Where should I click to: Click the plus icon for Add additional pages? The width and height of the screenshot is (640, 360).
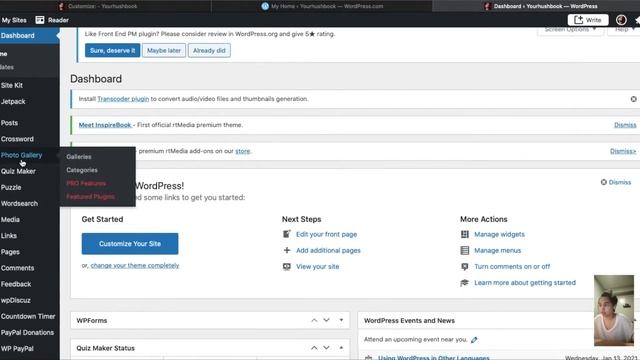click(x=287, y=250)
